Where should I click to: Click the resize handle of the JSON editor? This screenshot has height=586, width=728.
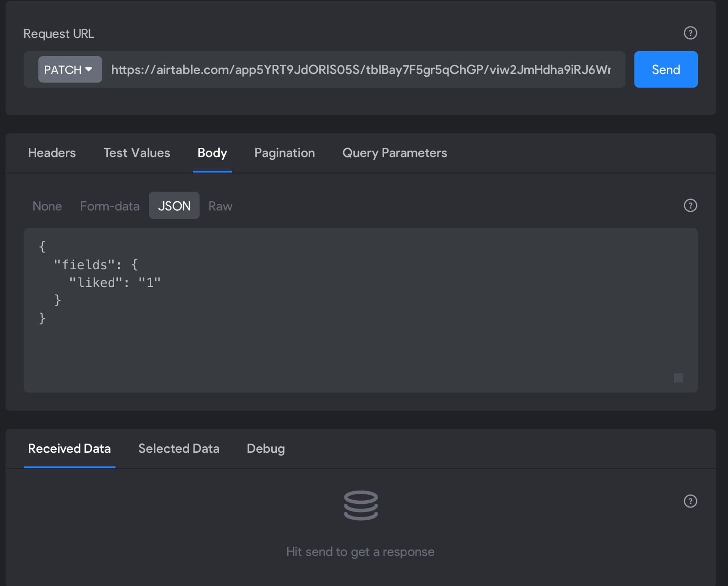point(679,378)
